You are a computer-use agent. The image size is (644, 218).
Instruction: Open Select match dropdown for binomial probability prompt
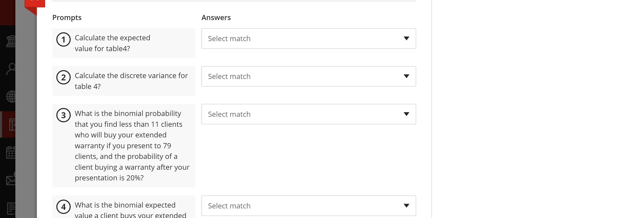[309, 114]
